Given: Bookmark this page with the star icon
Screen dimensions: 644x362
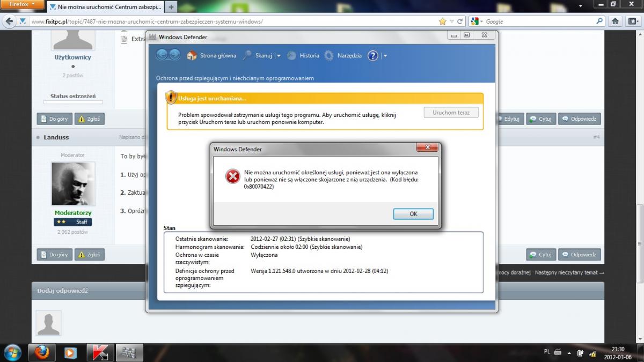Looking at the screenshot, I should click(x=443, y=21).
